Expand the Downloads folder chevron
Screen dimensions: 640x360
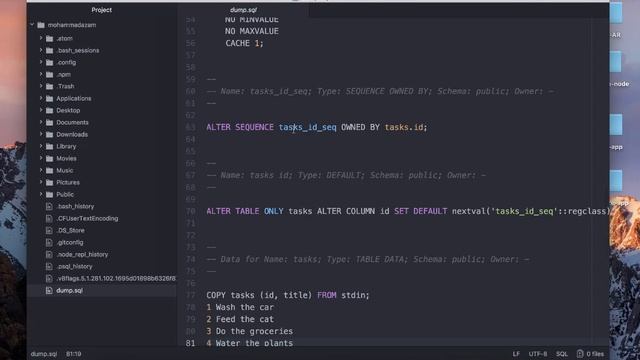[41, 134]
